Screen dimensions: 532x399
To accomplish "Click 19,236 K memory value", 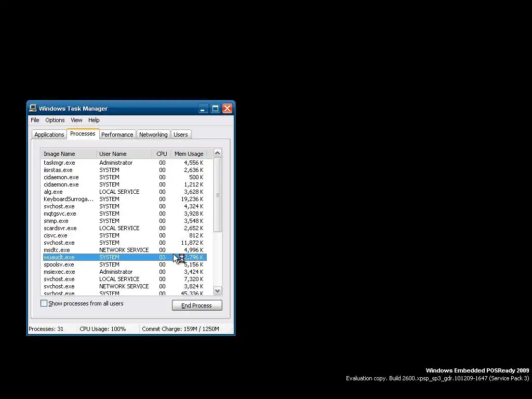I will [x=192, y=199].
